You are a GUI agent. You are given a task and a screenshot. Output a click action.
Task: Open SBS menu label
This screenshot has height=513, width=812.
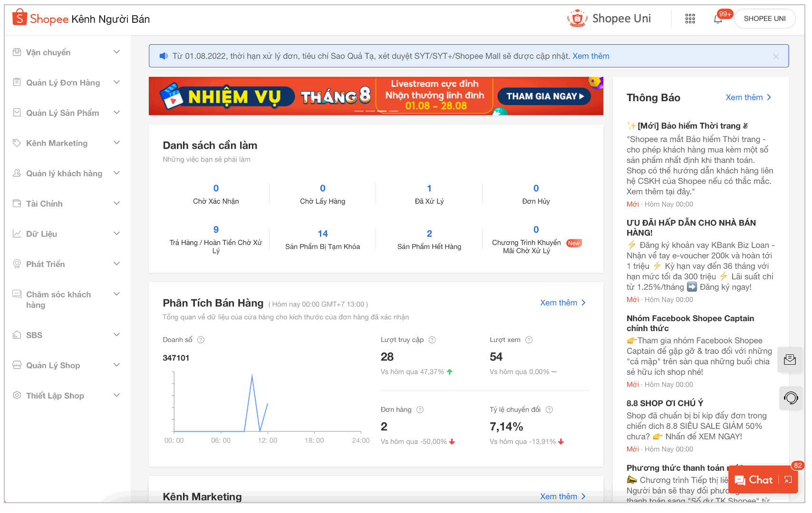pyautogui.click(x=34, y=335)
